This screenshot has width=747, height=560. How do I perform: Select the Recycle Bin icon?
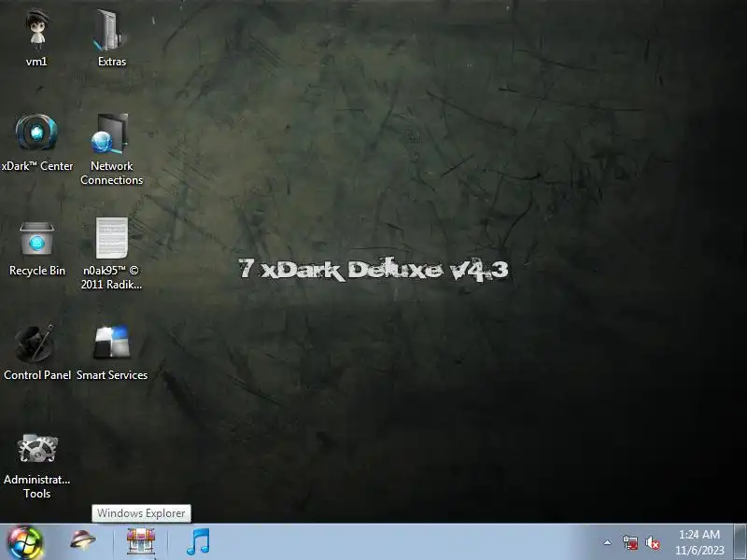(36, 239)
